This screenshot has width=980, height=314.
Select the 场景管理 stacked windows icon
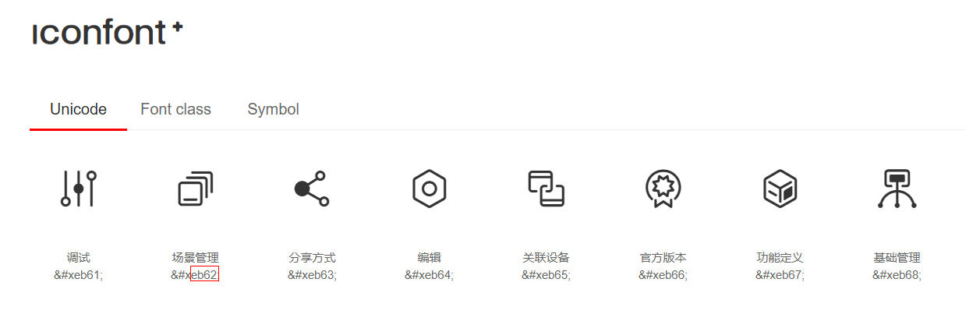point(195,189)
